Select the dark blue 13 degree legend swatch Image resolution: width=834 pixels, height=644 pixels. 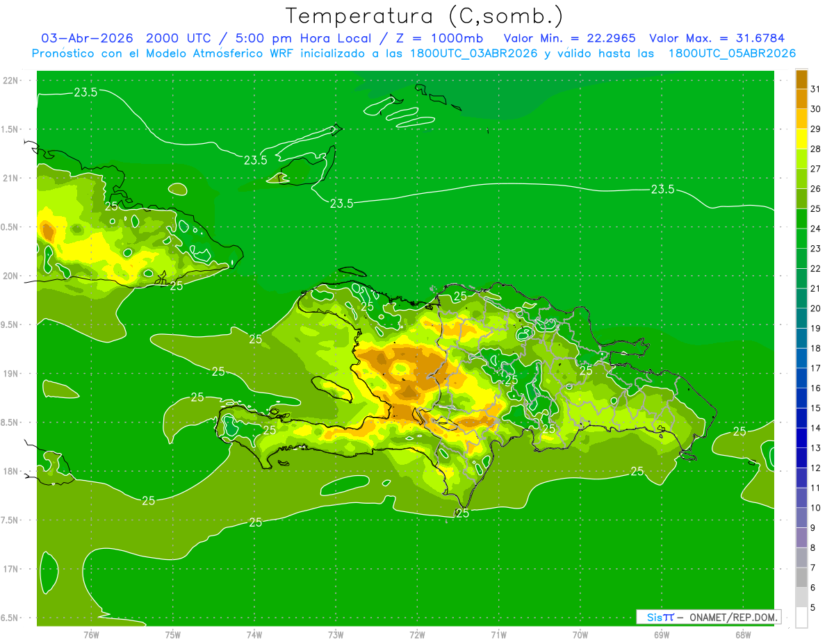[x=801, y=438]
